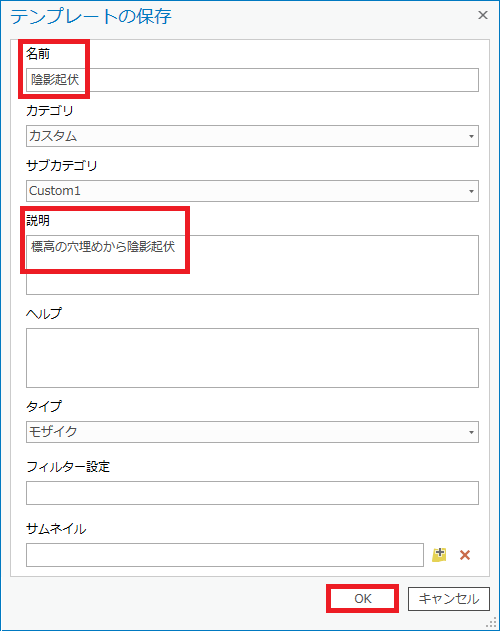Close the テンプレートの保存 dialog

[x=483, y=15]
